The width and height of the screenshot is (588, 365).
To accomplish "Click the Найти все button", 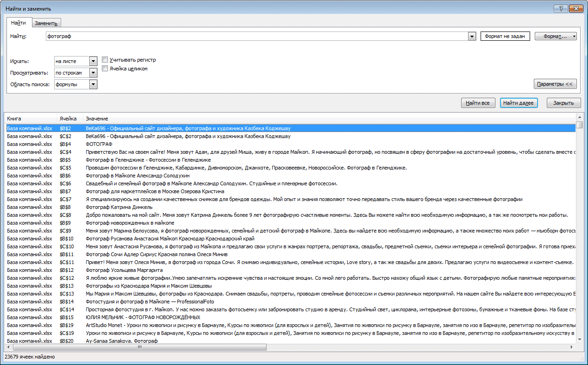I will (478, 103).
